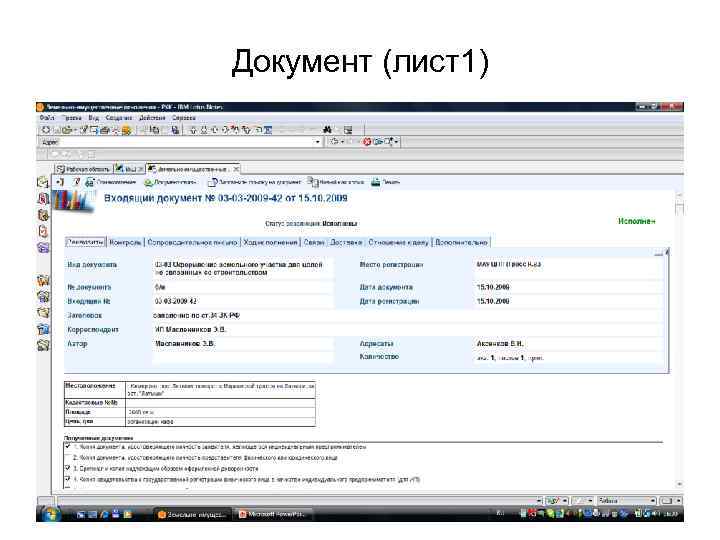Open the Правка menu
Image resolution: width=720 pixels, height=540 pixels.
[x=71, y=118]
